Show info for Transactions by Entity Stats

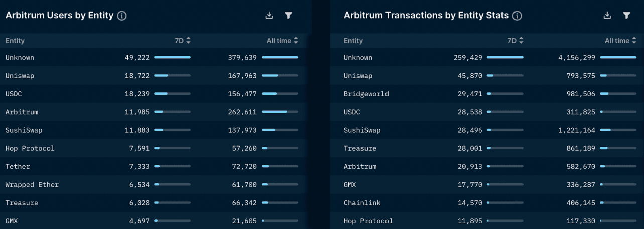coord(517,16)
